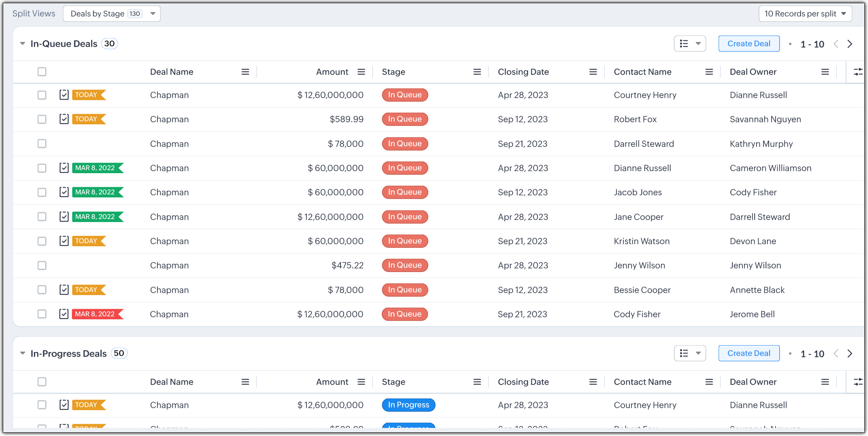The height and width of the screenshot is (436, 868).
Task: Open 10 Records per split dropdown
Action: 805,14
